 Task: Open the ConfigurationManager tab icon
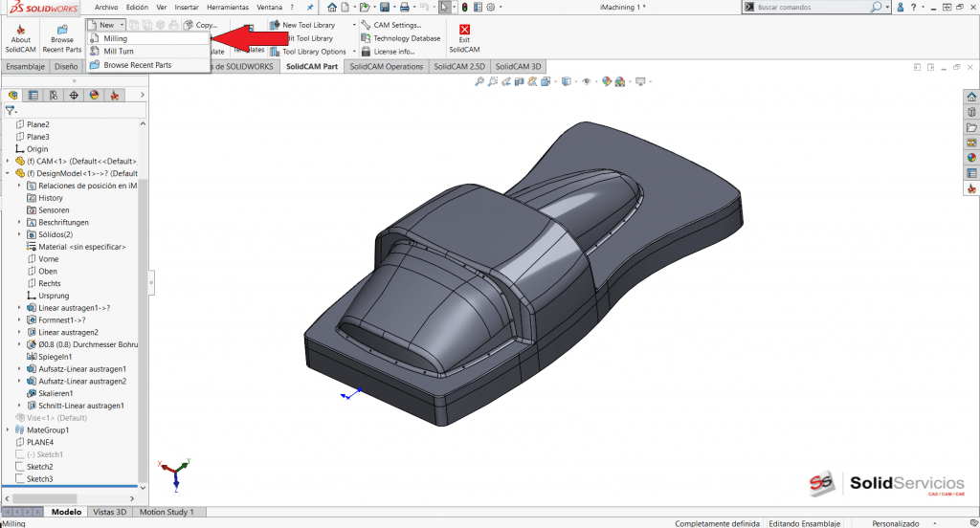(x=53, y=96)
